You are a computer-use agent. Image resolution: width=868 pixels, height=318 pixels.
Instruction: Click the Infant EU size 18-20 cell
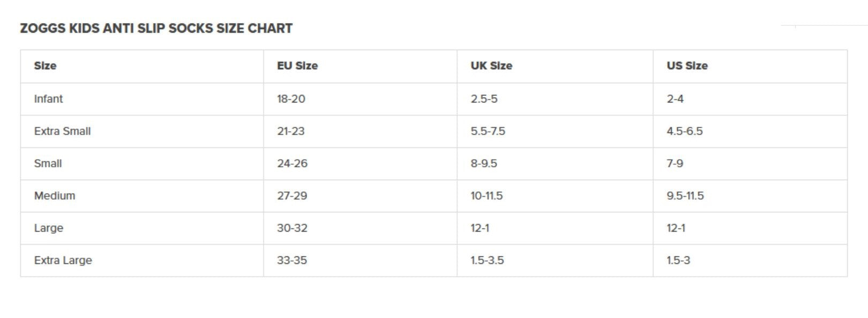[x=291, y=99]
